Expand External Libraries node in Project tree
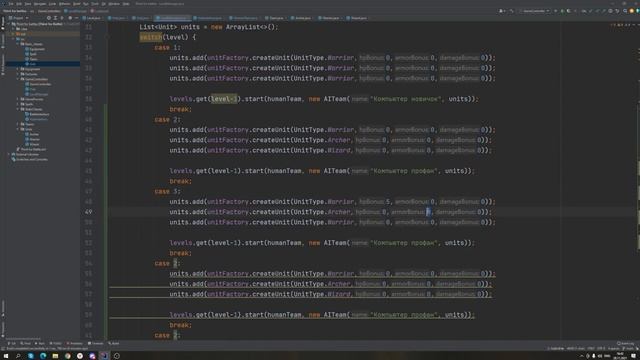The width and height of the screenshot is (640, 360). [9, 154]
